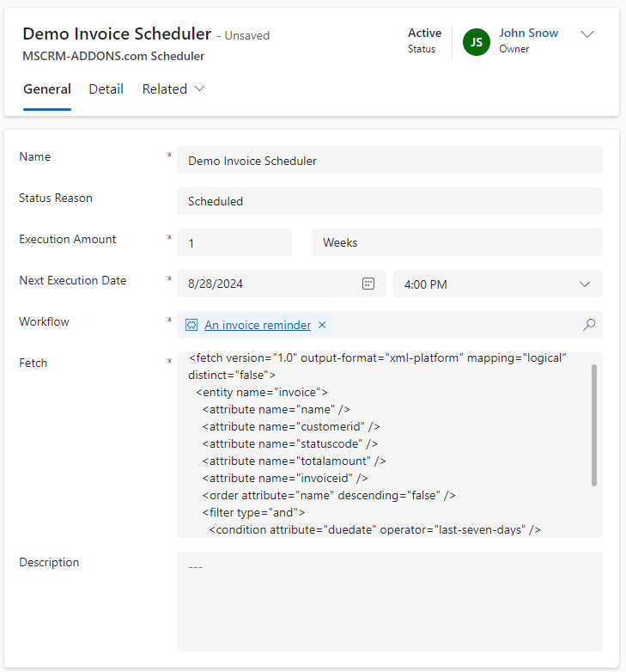Click the workflow record icon beside An invoice reminder
Image resolution: width=626 pixels, height=672 pixels.
click(191, 325)
